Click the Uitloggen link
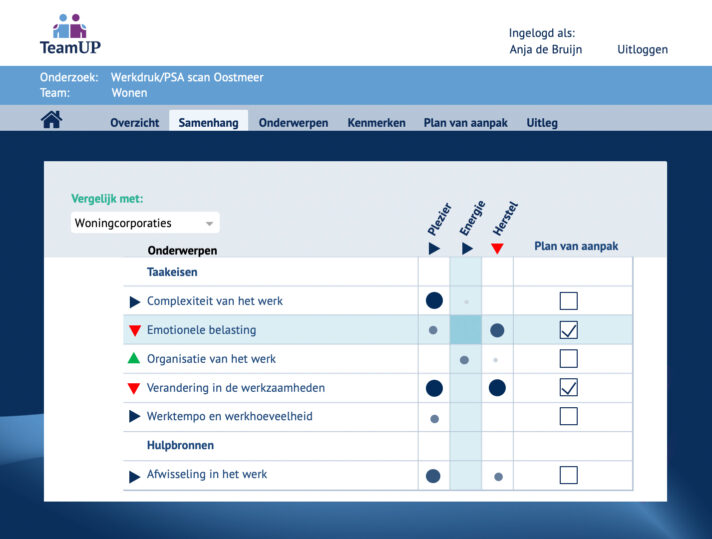The width and height of the screenshot is (712, 539). click(642, 49)
